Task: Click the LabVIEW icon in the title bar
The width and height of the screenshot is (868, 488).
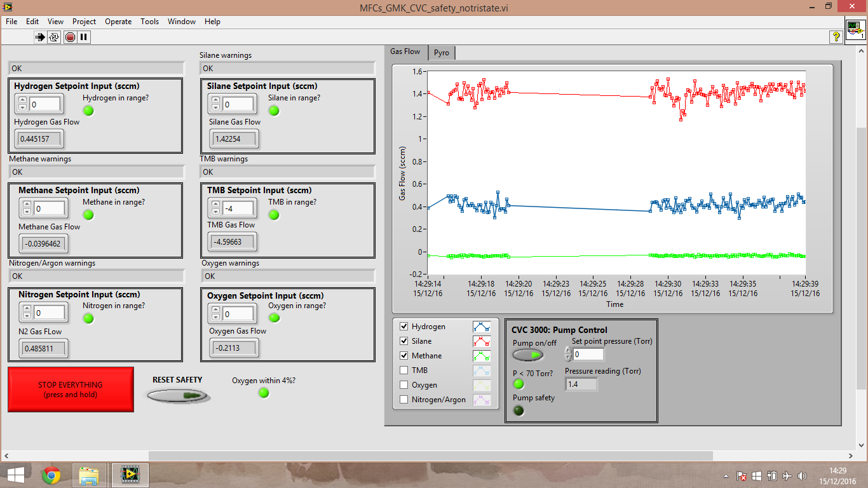Action: tap(8, 6)
